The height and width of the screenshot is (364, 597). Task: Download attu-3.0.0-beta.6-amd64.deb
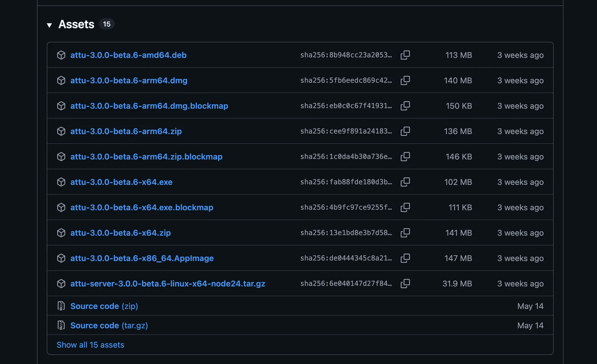pos(128,55)
